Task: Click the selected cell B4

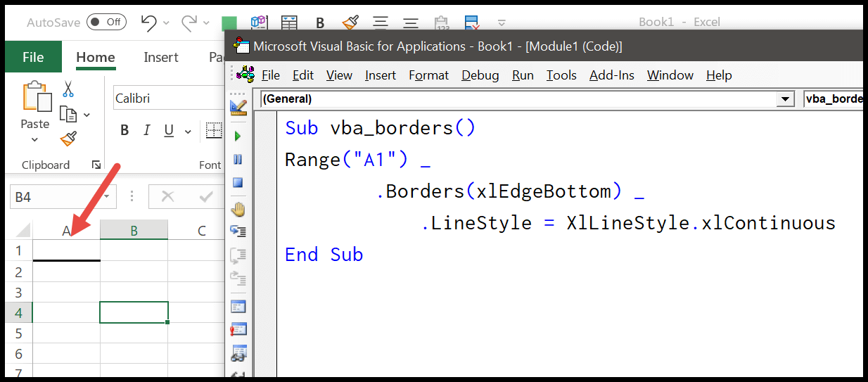Action: click(134, 312)
